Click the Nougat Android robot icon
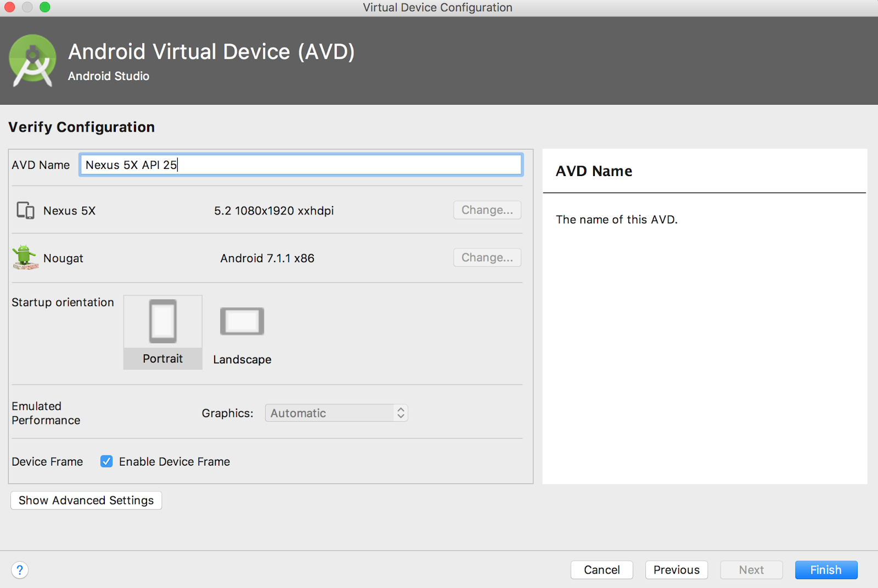 pyautogui.click(x=24, y=258)
